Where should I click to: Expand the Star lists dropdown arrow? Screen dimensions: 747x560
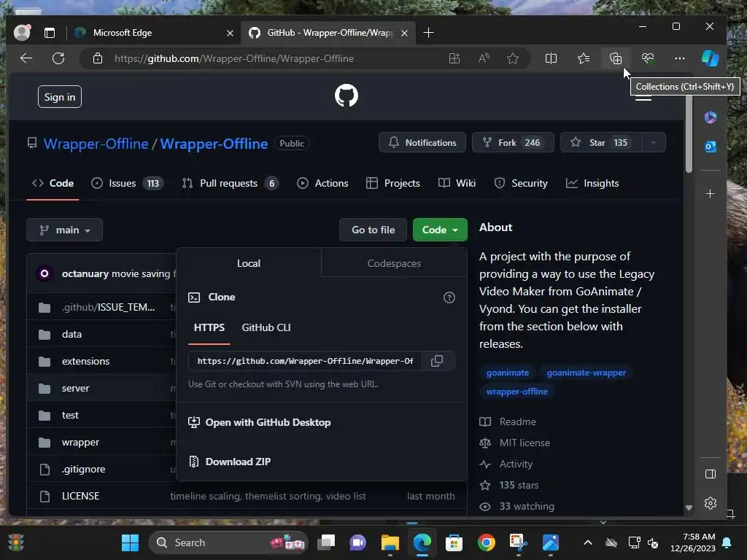coord(653,143)
